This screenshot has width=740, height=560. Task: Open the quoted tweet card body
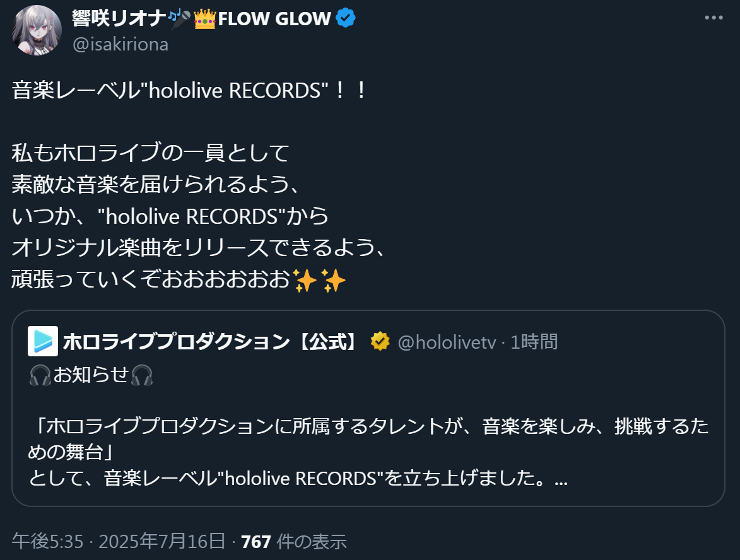(x=368, y=409)
